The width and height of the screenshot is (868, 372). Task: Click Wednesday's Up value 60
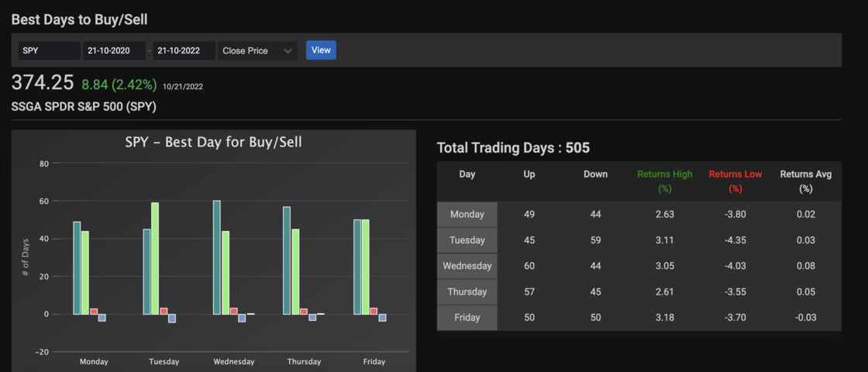coord(529,266)
